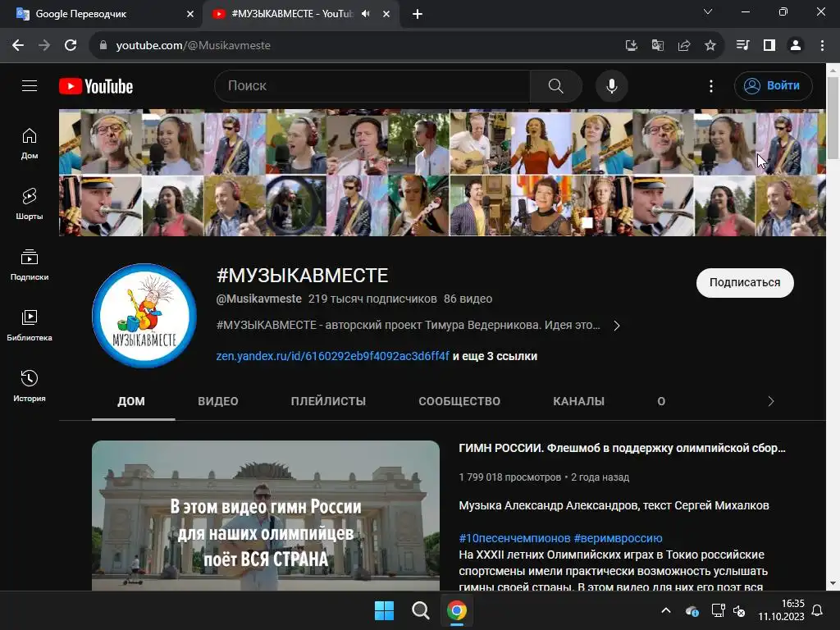Open Windows Start menu
Image resolution: width=840 pixels, height=630 pixels.
[x=384, y=610]
